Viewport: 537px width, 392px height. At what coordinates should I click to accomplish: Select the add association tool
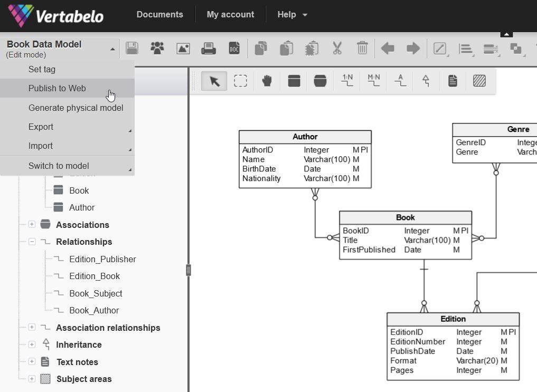pos(320,81)
